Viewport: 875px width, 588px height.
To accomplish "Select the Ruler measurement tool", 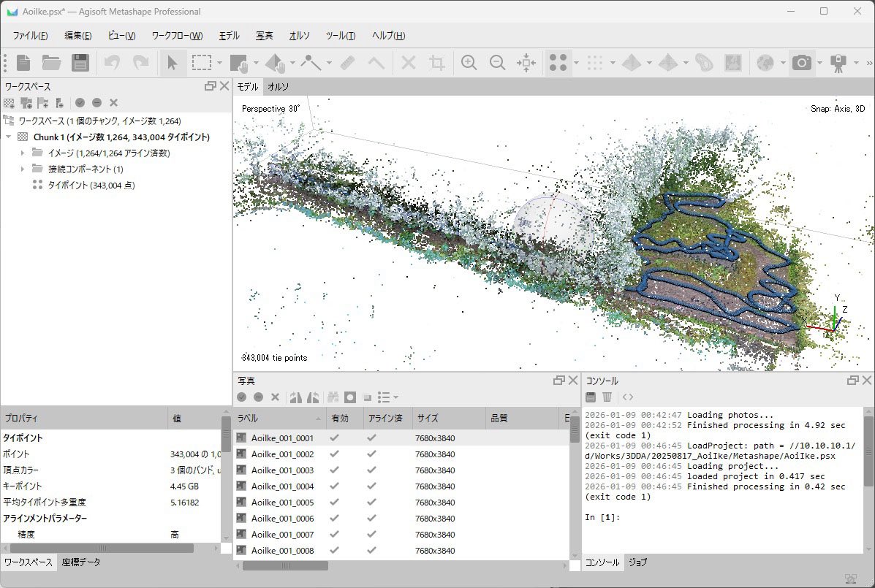I will click(347, 62).
